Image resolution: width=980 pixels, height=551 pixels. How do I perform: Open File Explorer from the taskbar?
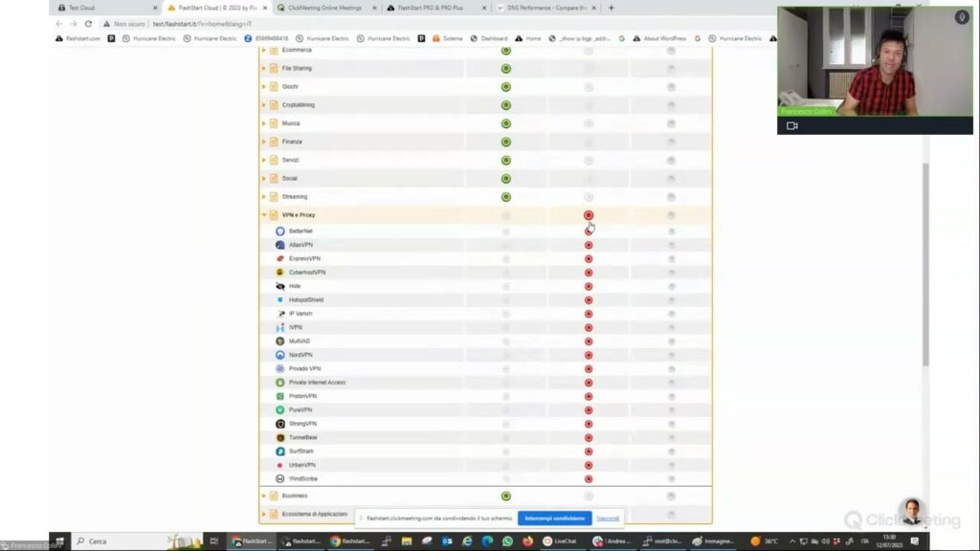[x=407, y=541]
